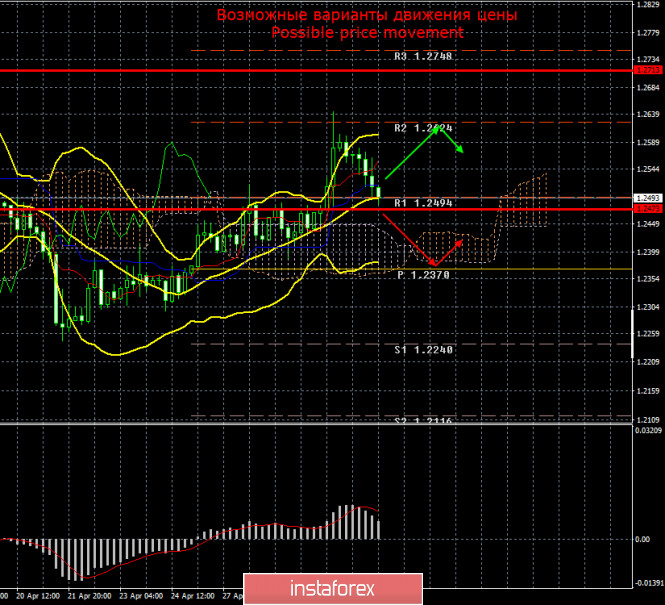Click the MACD 0.00 axis value
The width and height of the screenshot is (665, 605).
coord(648,539)
